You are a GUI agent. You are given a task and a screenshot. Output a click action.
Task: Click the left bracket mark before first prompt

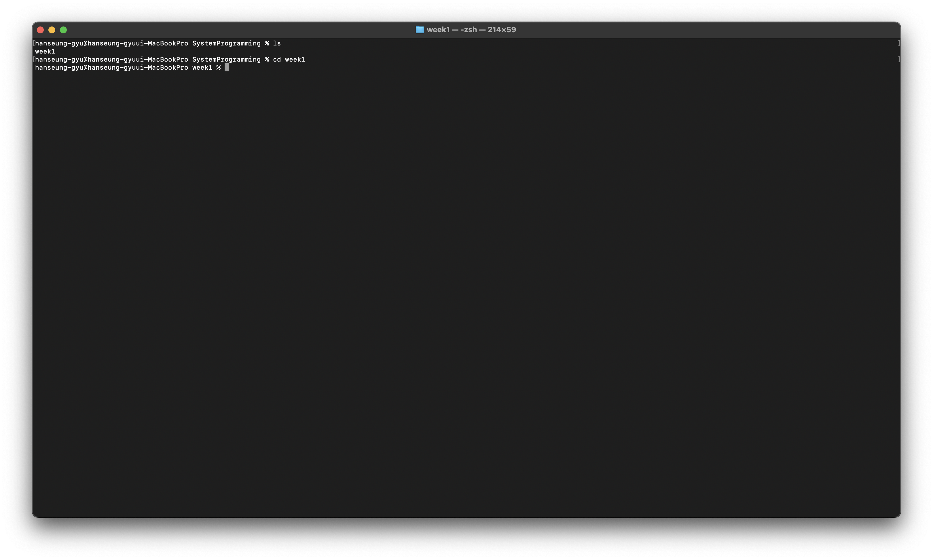point(34,43)
